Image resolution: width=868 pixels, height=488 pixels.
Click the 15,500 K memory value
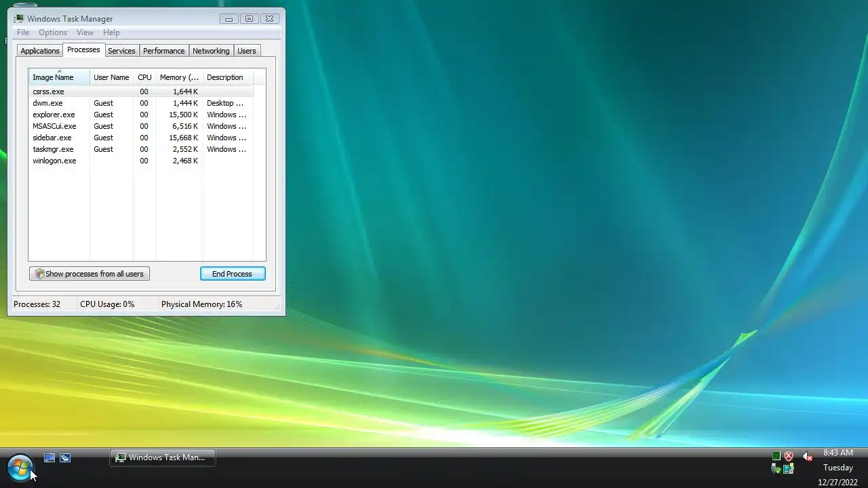tap(183, 115)
